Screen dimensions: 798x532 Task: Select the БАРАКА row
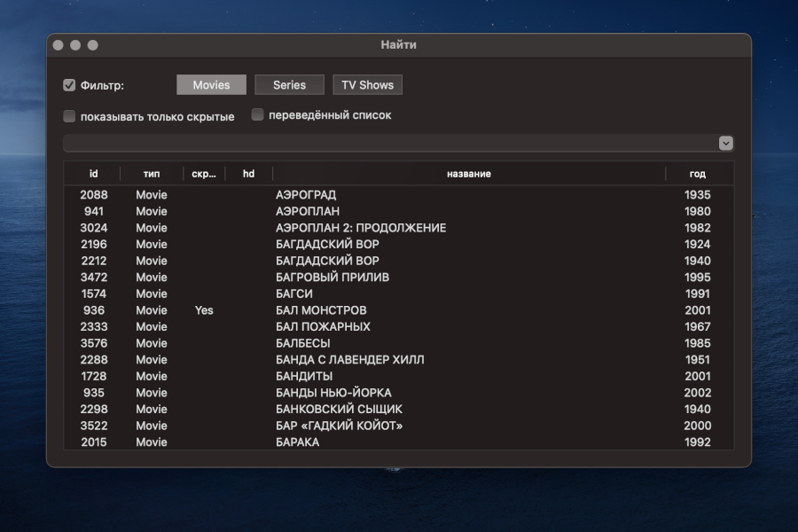[399, 442]
